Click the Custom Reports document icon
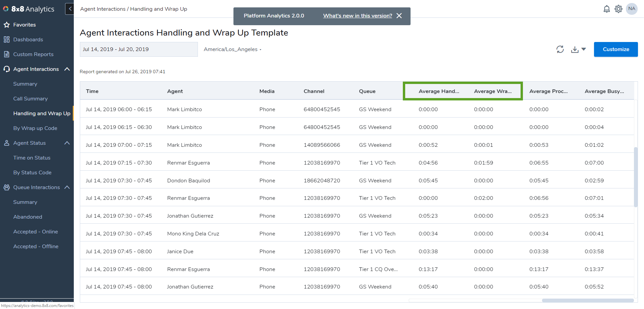 coord(6,54)
